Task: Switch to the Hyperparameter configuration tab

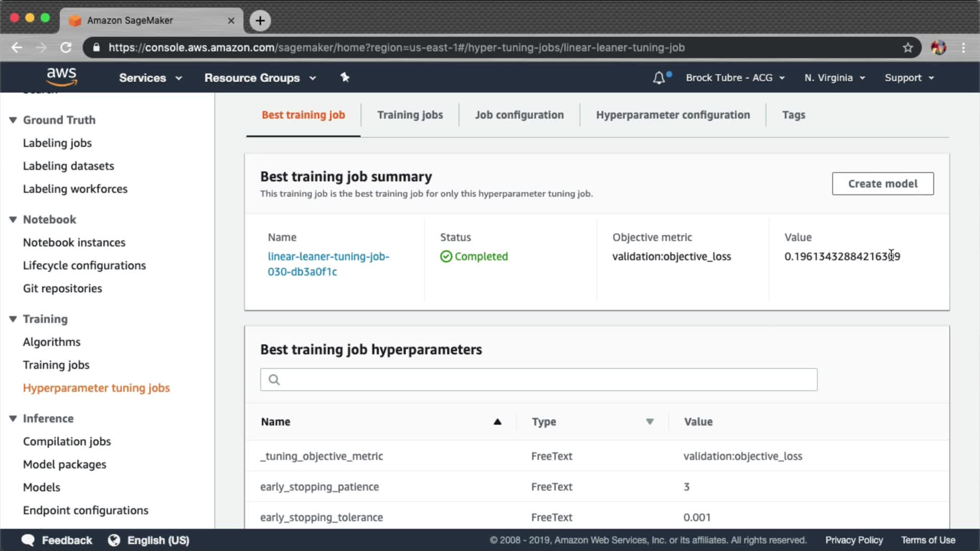Action: [x=673, y=115]
